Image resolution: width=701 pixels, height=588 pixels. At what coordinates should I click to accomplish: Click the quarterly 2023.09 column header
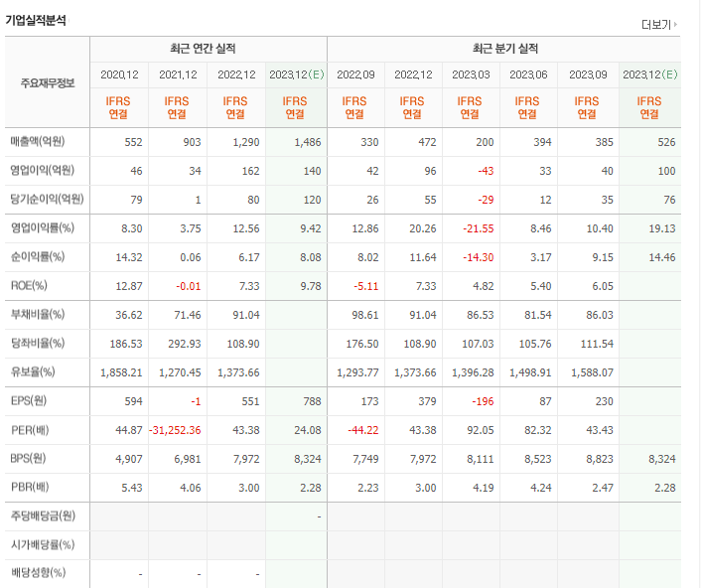click(588, 74)
